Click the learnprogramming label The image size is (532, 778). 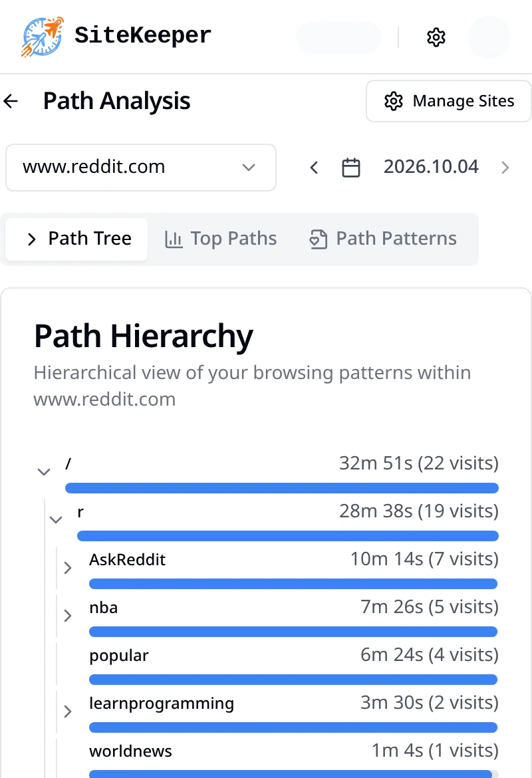[162, 704]
